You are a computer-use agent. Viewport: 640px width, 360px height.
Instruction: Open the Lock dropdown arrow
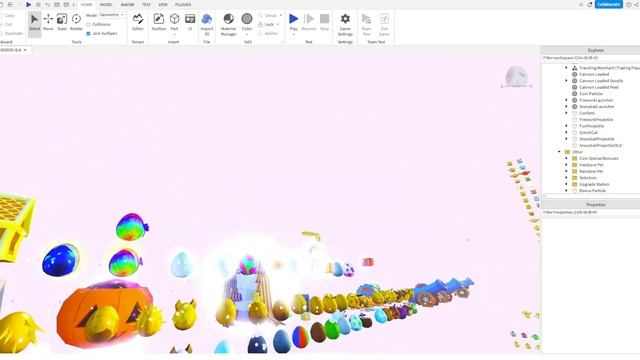coord(278,24)
